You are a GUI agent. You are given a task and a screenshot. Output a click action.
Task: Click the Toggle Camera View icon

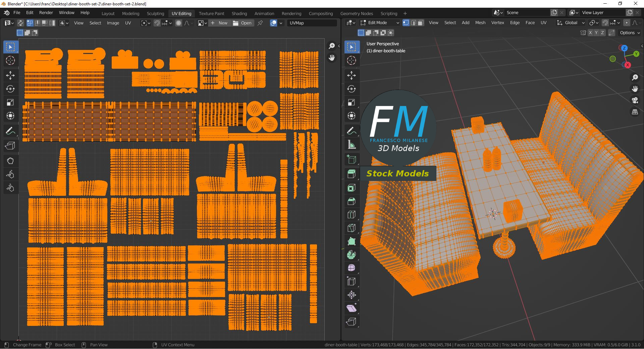click(x=635, y=100)
